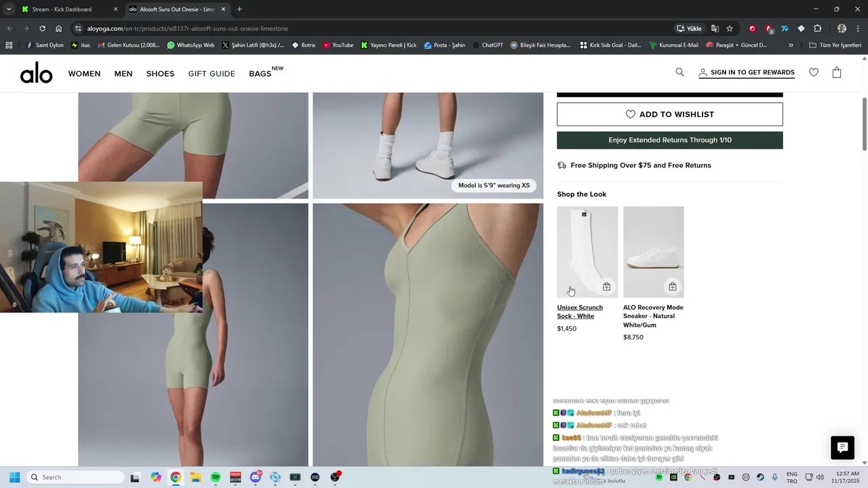
Task: Open File Explorer from the taskbar
Action: 195,477
